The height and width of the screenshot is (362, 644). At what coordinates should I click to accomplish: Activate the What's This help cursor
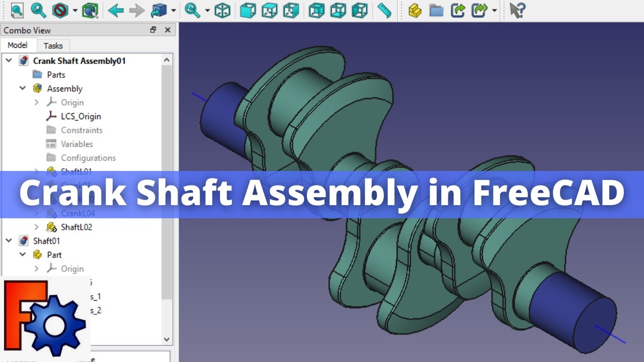point(517,10)
